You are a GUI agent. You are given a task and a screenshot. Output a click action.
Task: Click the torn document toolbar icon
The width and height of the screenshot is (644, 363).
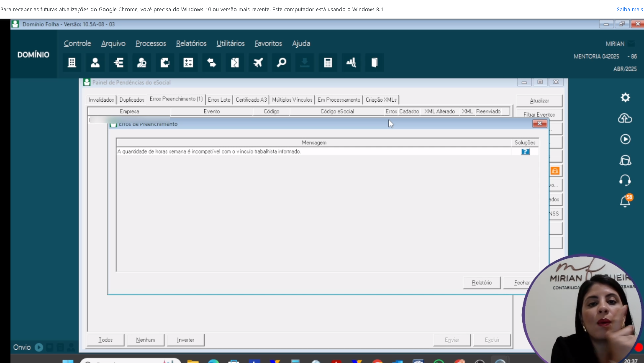pos(235,63)
